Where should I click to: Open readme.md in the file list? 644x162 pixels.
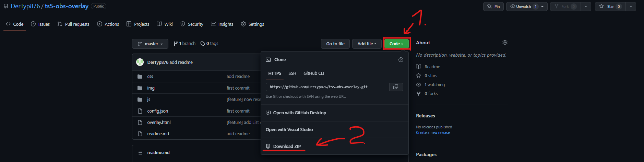point(158,134)
